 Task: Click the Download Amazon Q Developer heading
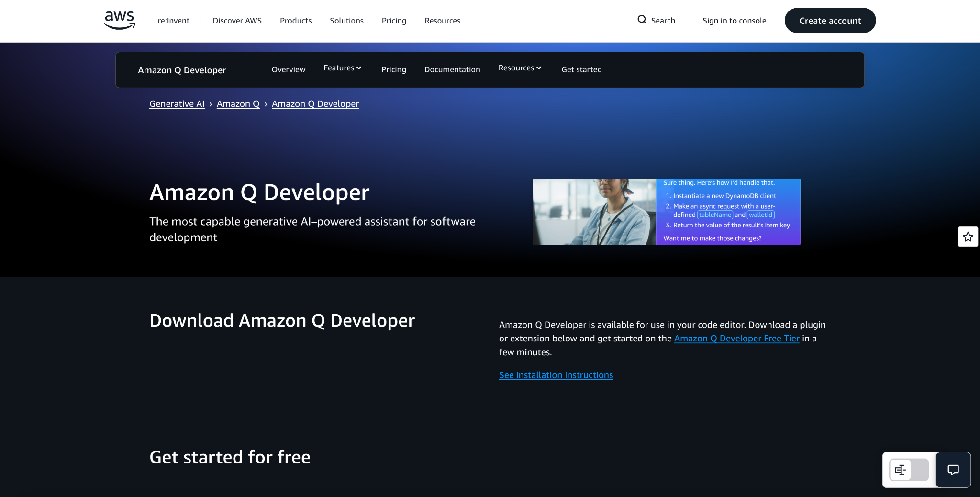click(x=282, y=321)
